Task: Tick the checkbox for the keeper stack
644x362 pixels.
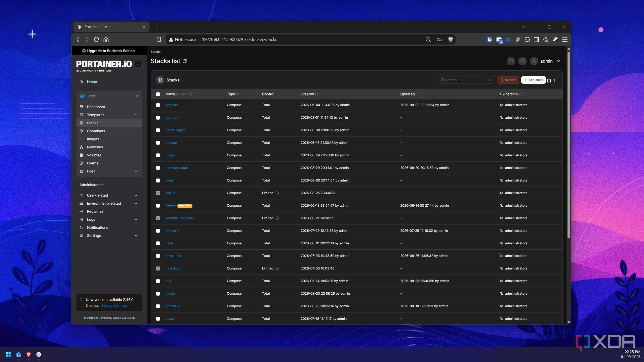Action: [x=158, y=206]
